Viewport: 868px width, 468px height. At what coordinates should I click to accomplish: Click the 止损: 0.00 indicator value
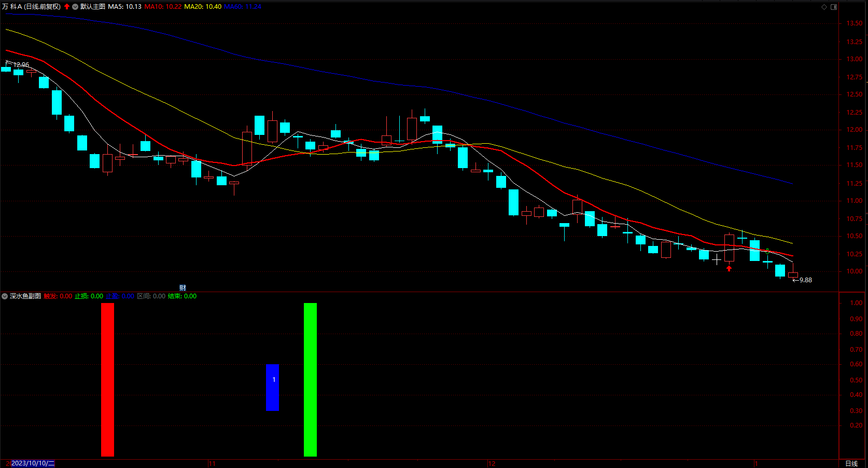tap(89, 296)
